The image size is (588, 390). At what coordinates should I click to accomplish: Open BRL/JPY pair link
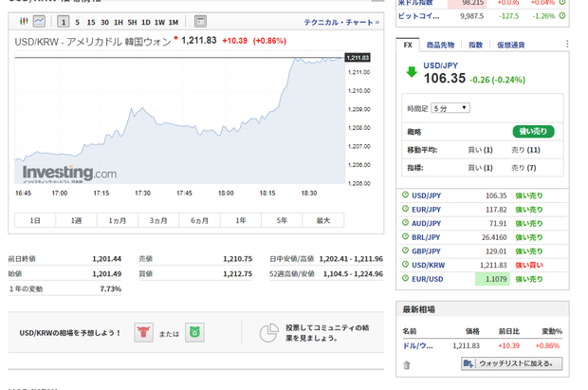(x=426, y=237)
